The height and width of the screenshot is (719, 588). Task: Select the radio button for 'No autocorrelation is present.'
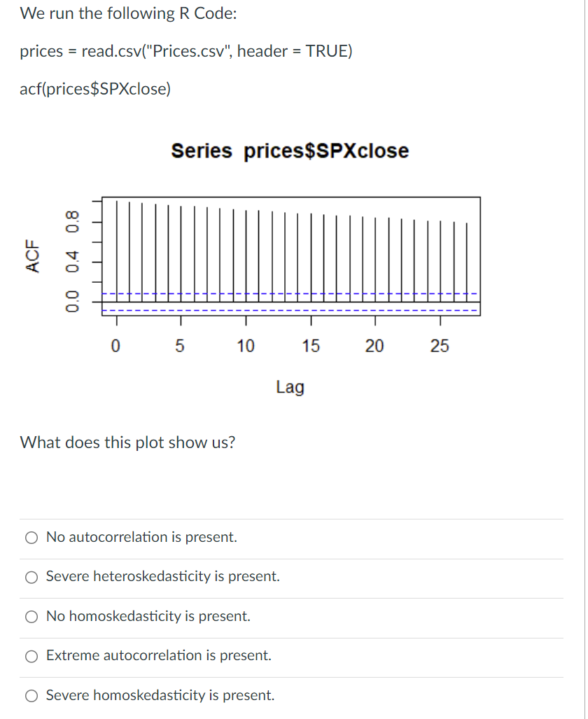31,537
